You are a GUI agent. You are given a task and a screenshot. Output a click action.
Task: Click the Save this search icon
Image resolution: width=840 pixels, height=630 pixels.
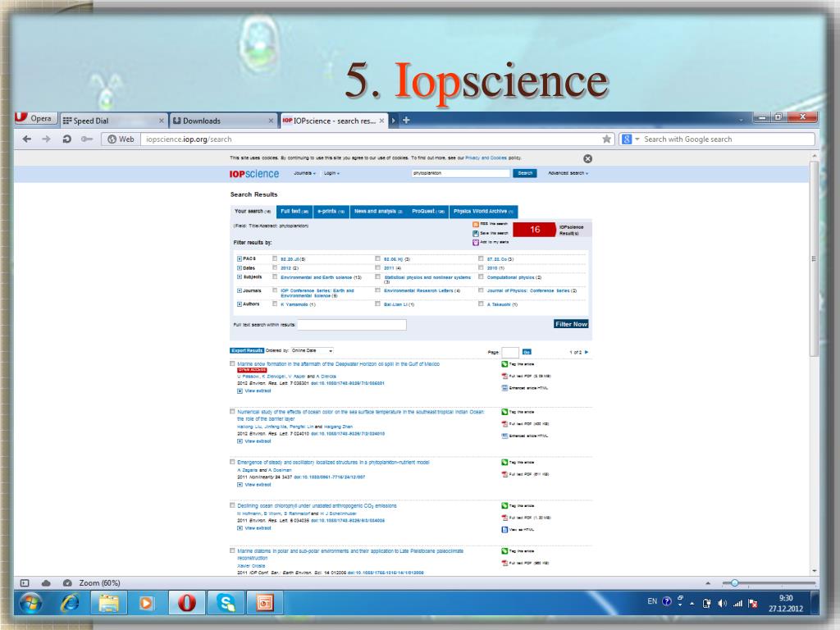tap(475, 233)
